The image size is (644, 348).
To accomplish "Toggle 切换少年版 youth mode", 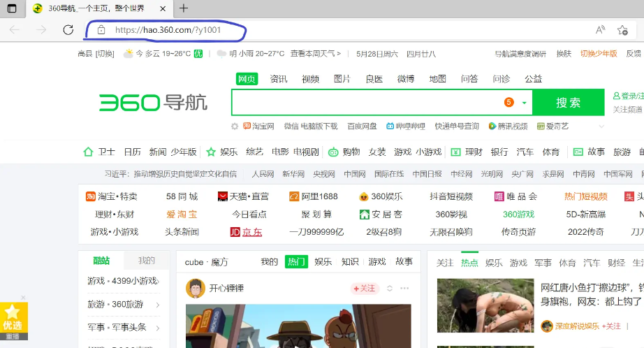I will click(599, 54).
